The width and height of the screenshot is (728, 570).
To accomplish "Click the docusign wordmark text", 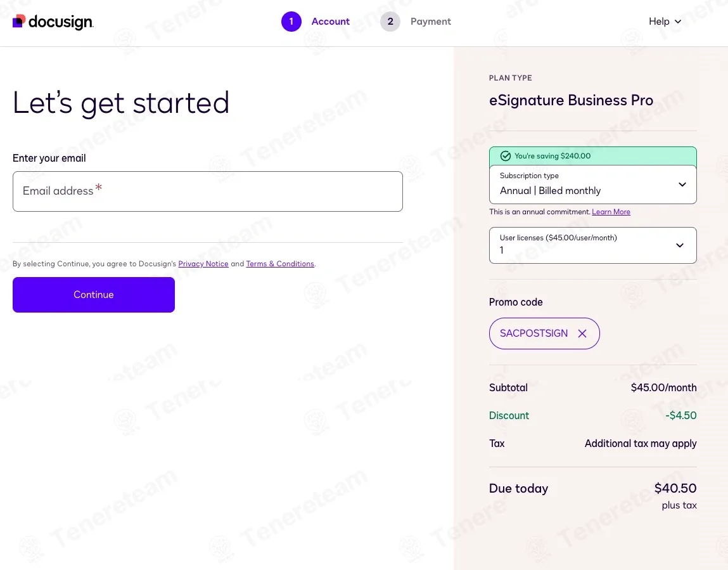I will point(61,22).
